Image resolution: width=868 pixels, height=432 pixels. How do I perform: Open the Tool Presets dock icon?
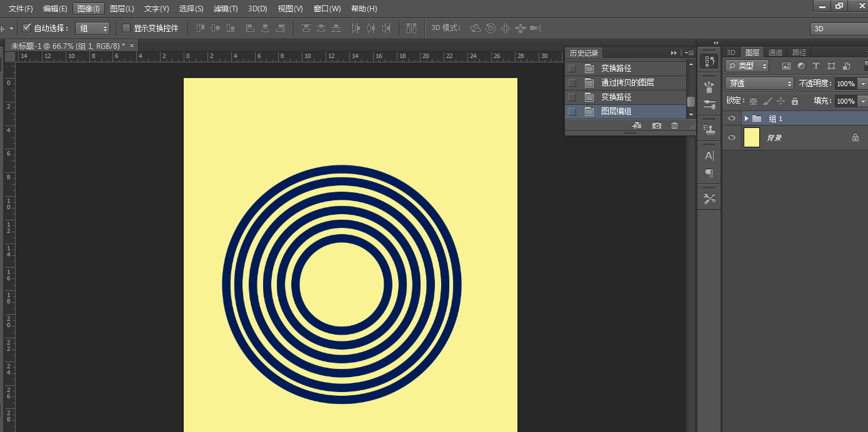(x=709, y=199)
